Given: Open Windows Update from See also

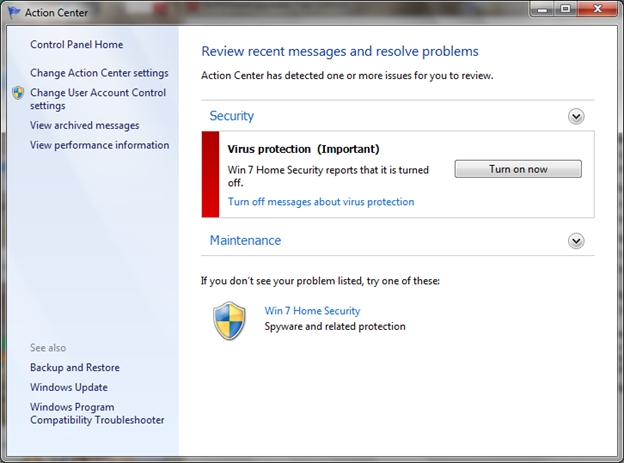Looking at the screenshot, I should pyautogui.click(x=69, y=388).
